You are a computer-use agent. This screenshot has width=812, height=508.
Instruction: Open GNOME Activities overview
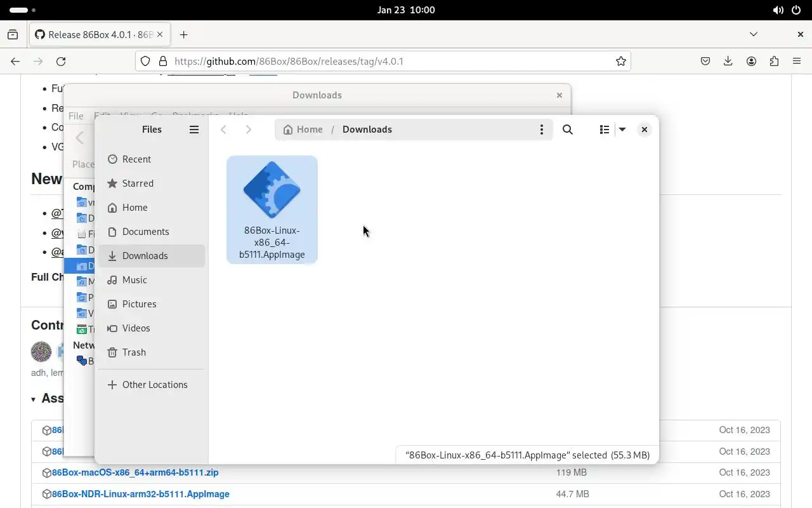(23, 10)
